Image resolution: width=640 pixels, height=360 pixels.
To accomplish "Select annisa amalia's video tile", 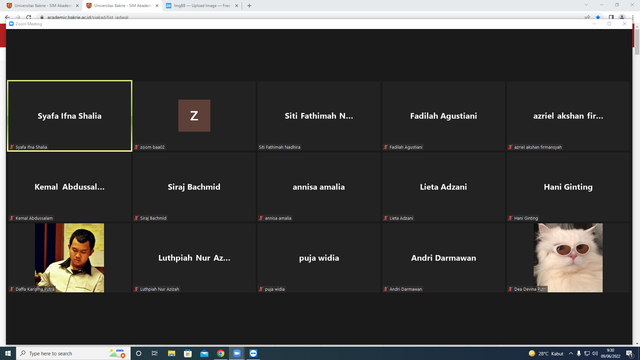I will [319, 187].
